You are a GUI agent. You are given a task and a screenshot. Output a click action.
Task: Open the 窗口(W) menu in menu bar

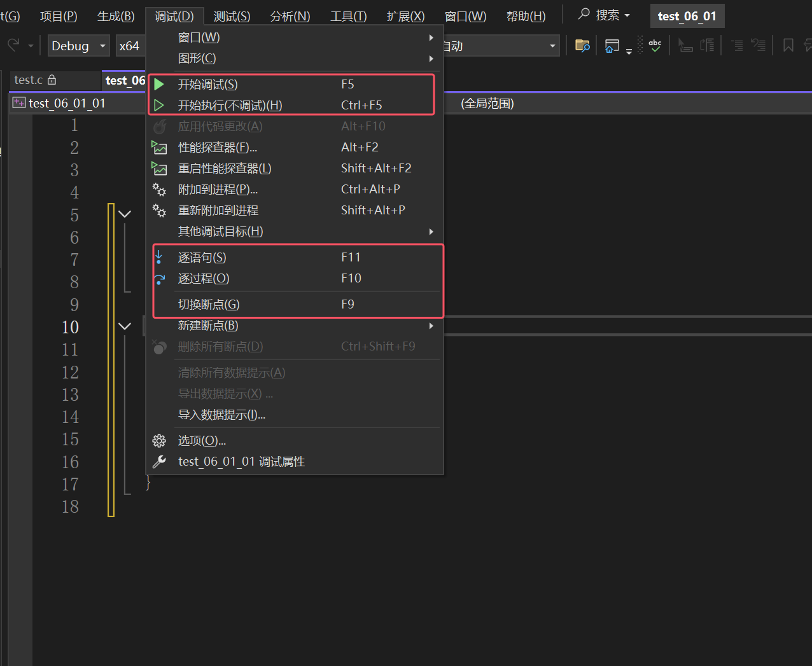pos(465,16)
